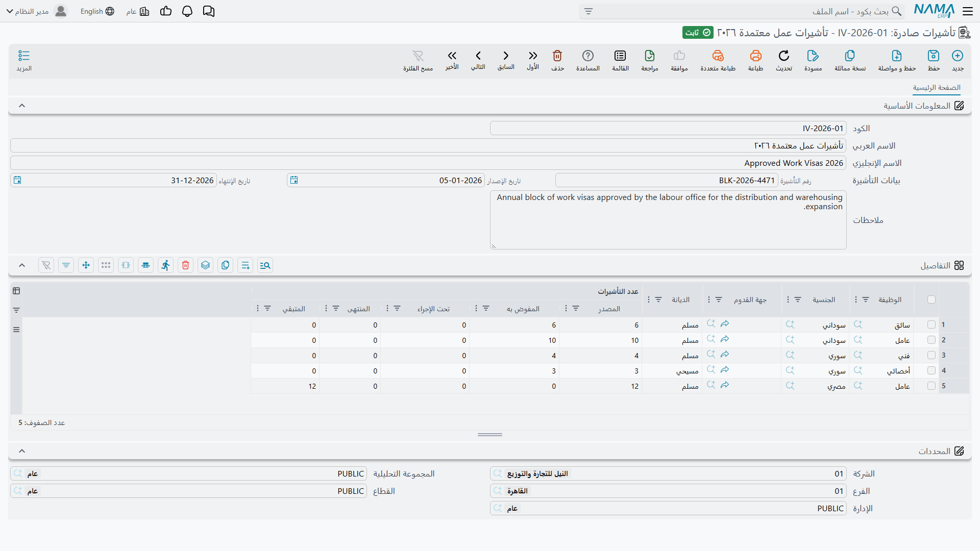Collapse the المعلومات الأساسية section
The height and width of the screenshot is (551, 980).
(22, 106)
